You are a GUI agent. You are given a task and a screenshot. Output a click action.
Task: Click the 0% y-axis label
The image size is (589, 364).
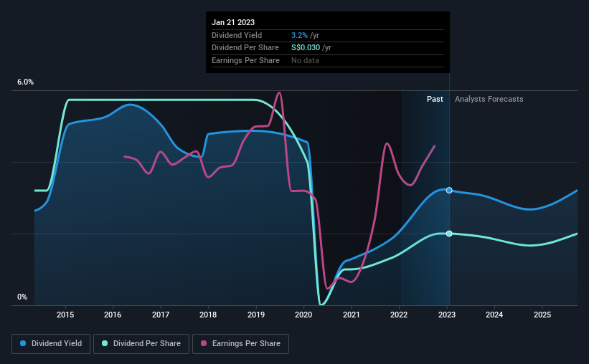22,297
